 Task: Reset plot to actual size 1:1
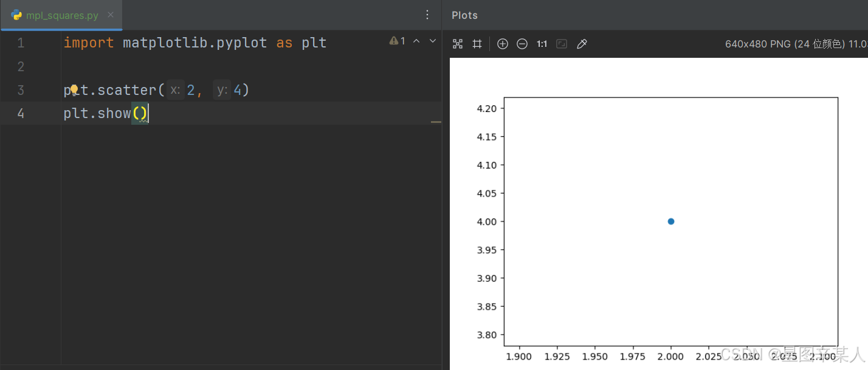(542, 44)
